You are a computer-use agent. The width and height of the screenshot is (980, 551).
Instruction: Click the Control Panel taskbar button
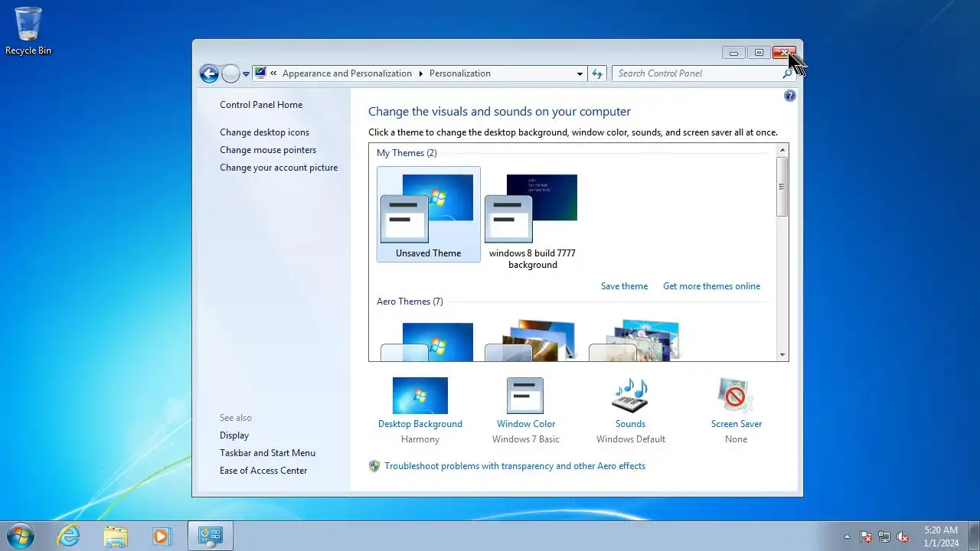pyautogui.click(x=211, y=536)
